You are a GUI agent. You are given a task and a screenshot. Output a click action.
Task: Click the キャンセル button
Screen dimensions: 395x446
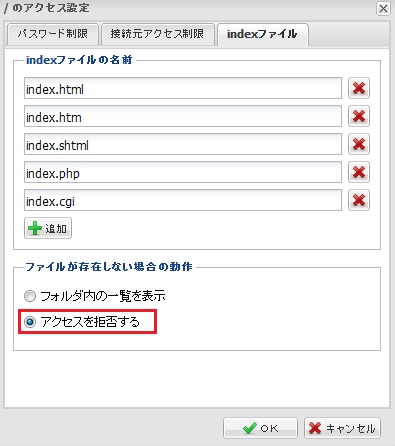(342, 428)
